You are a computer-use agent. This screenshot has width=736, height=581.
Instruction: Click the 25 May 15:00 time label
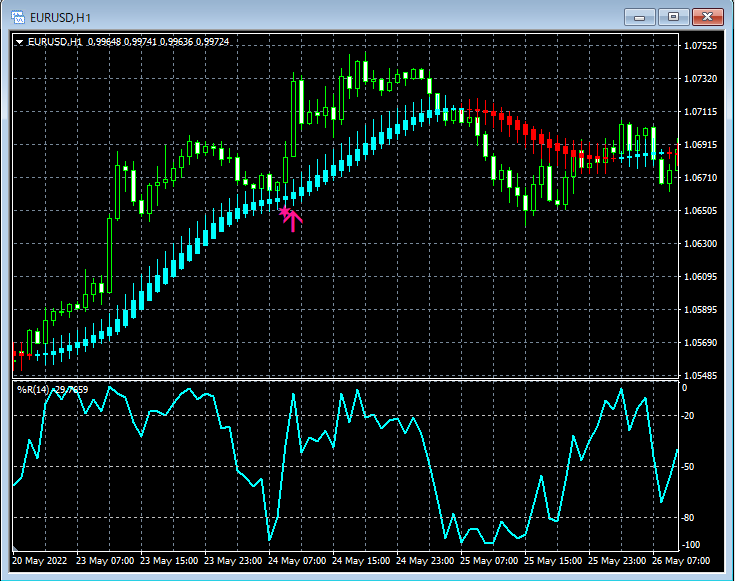point(553,561)
